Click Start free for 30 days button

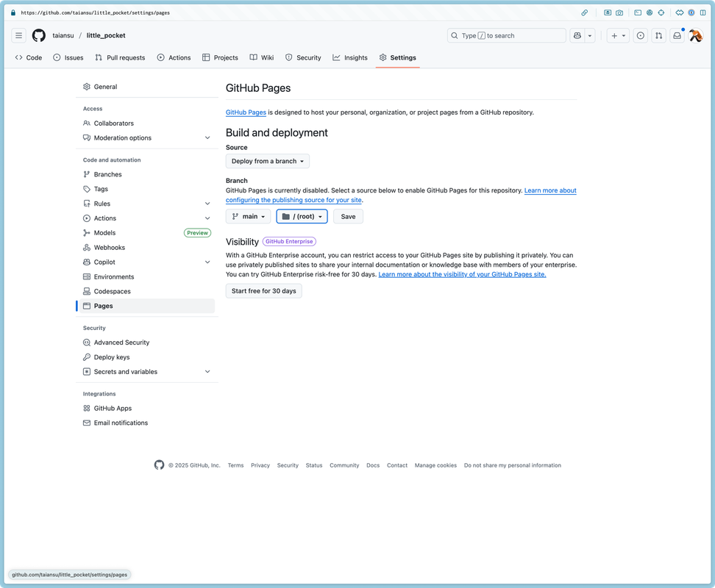coord(263,291)
